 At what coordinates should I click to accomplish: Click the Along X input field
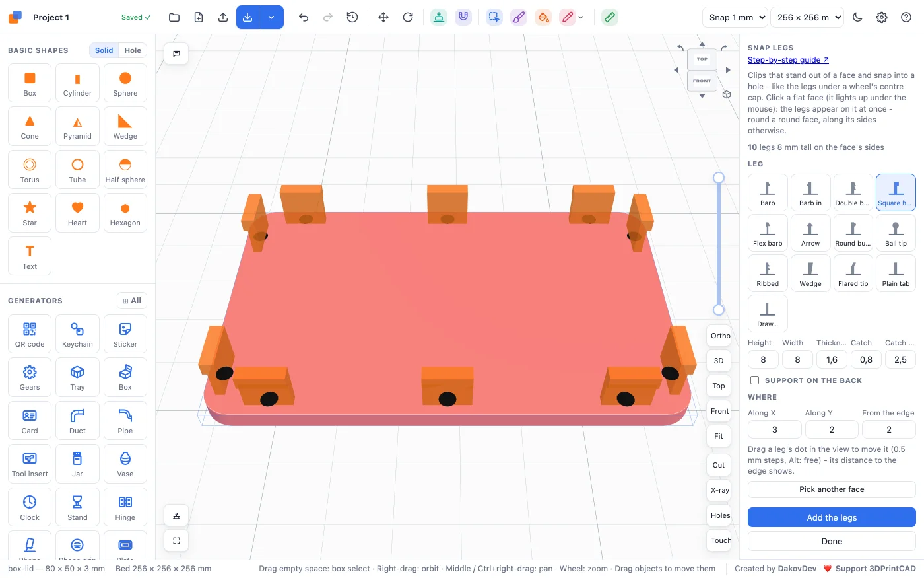coord(775,429)
